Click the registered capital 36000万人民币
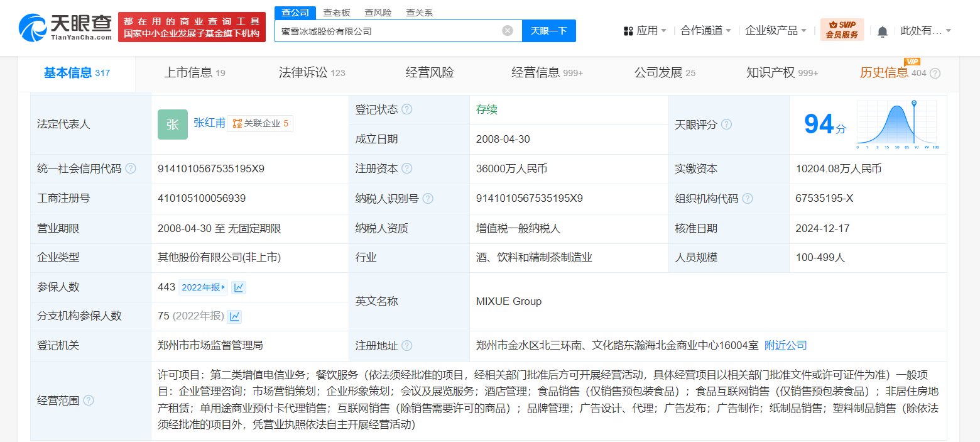 click(x=512, y=169)
